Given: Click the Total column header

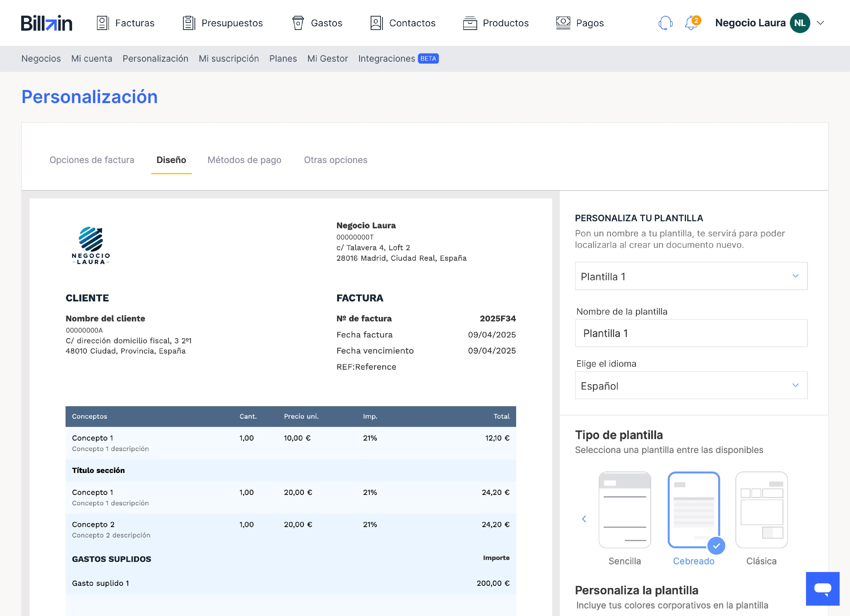Looking at the screenshot, I should pyautogui.click(x=502, y=416).
